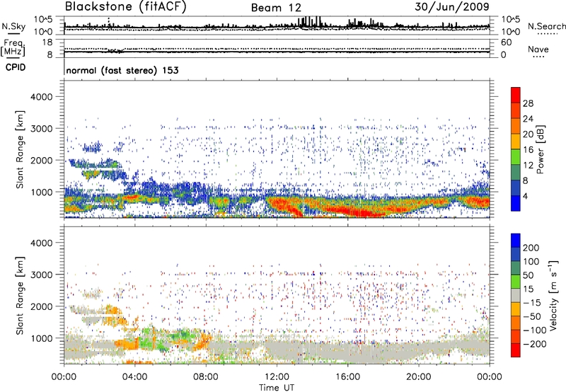Click the 'N.Sky' legend label
This screenshot has height=392, width=566.
click(13, 26)
